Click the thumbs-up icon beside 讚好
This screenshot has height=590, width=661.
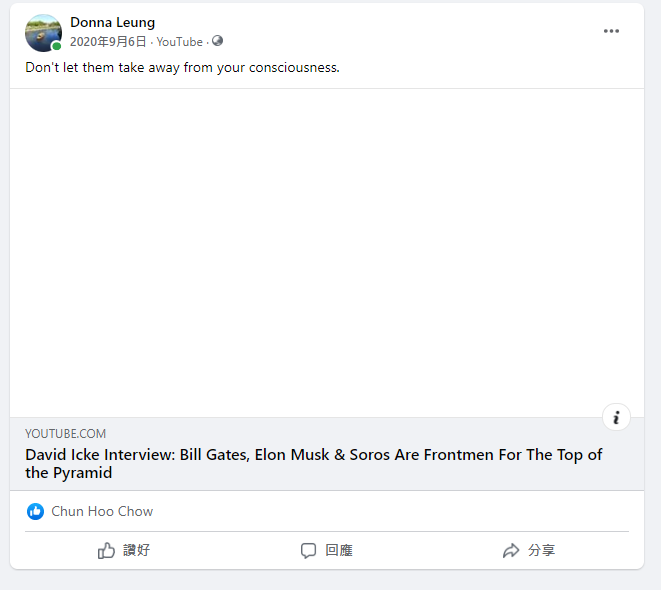click(x=106, y=550)
